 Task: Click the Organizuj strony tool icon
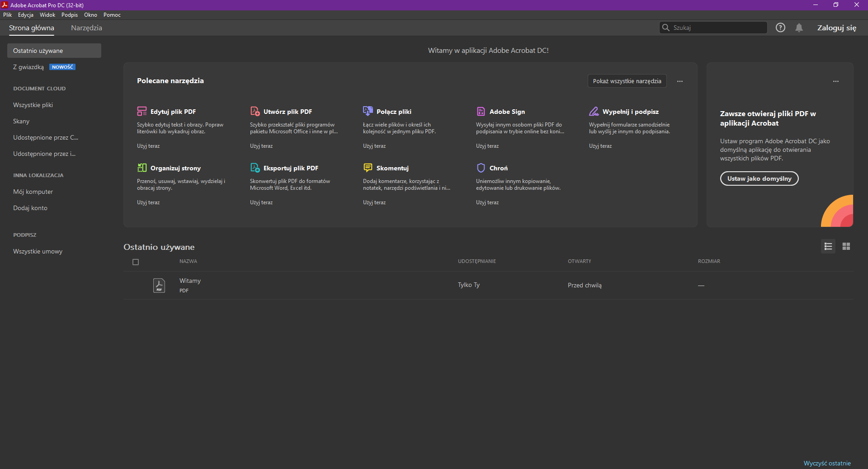pos(142,168)
